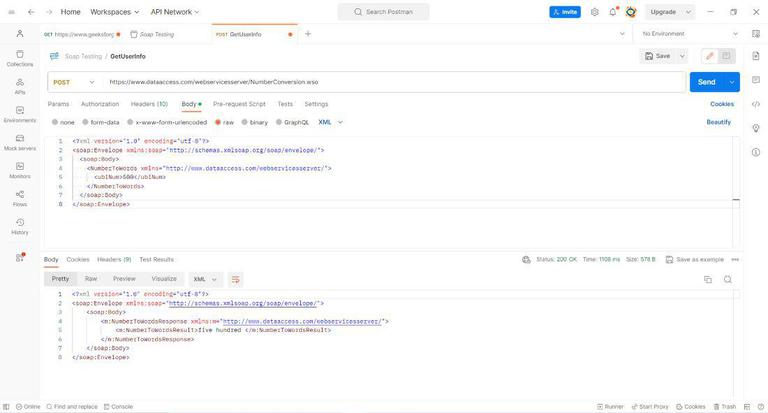The image size is (768, 413).
Task: Open the Environments sidebar panel
Action: [x=20, y=114]
